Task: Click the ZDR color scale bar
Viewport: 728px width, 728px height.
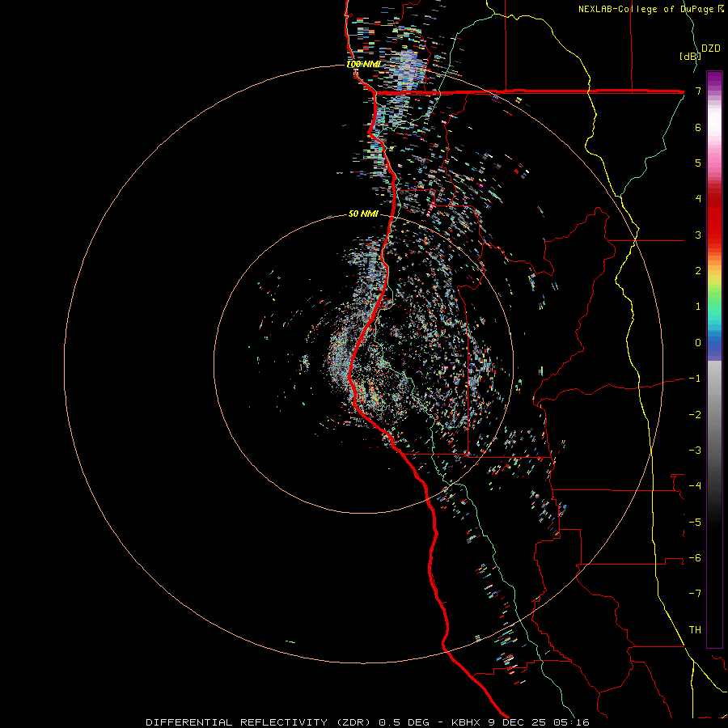Action: [714, 359]
